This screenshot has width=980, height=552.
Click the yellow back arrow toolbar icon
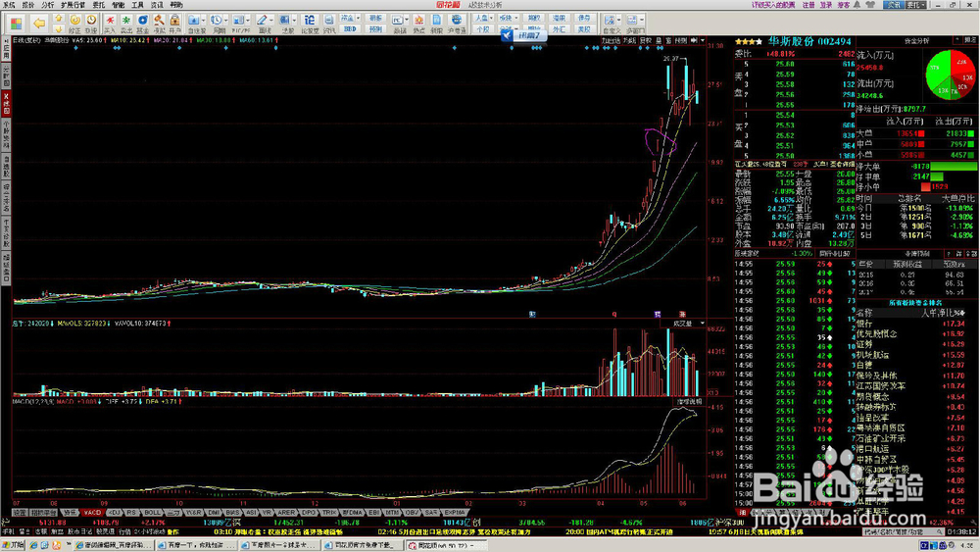coord(39,24)
